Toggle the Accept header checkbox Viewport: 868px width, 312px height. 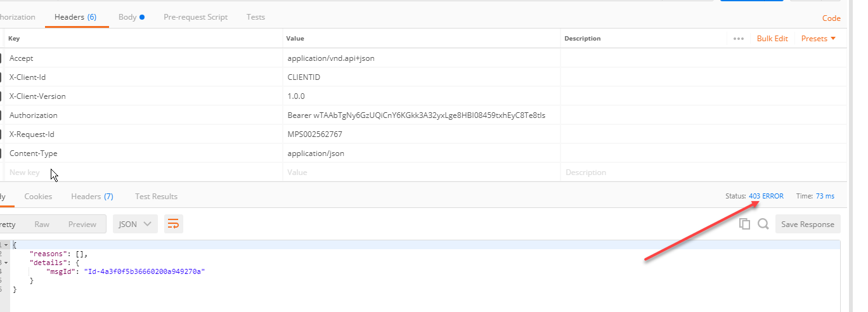pos(1,58)
